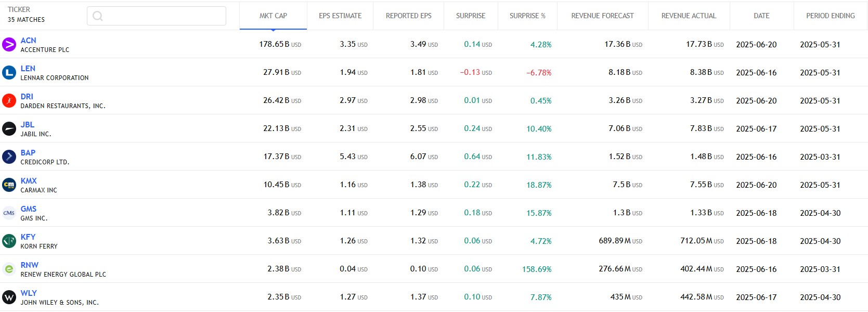The height and width of the screenshot is (312, 868).
Task: Click the '35 MATCHES' results count
Action: click(x=26, y=20)
